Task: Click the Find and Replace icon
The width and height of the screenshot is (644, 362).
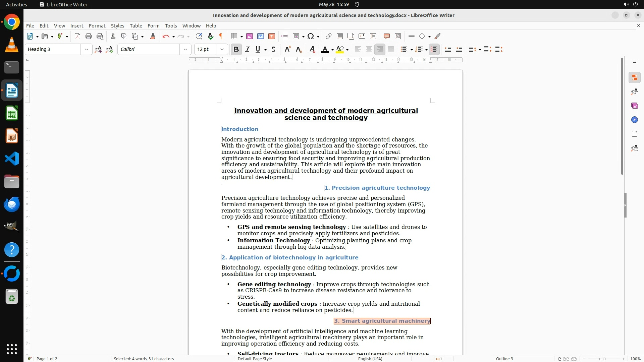Action: 199,36
